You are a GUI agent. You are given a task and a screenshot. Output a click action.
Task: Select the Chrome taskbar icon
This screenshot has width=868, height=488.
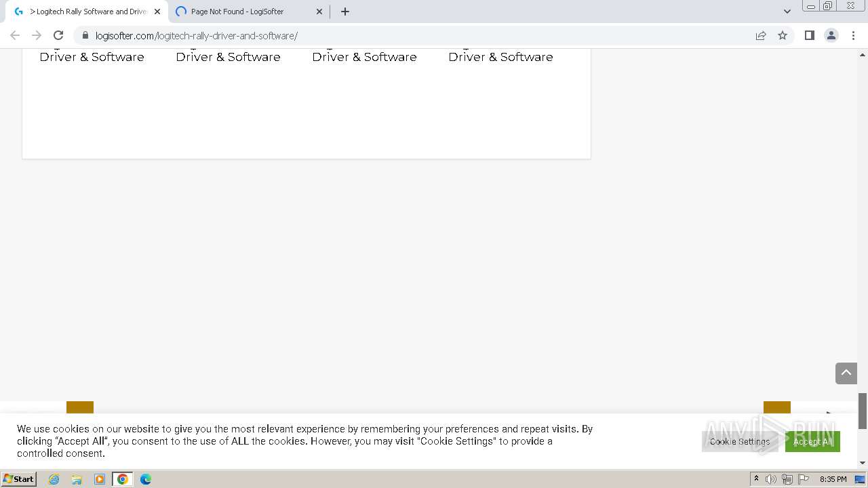tap(123, 479)
